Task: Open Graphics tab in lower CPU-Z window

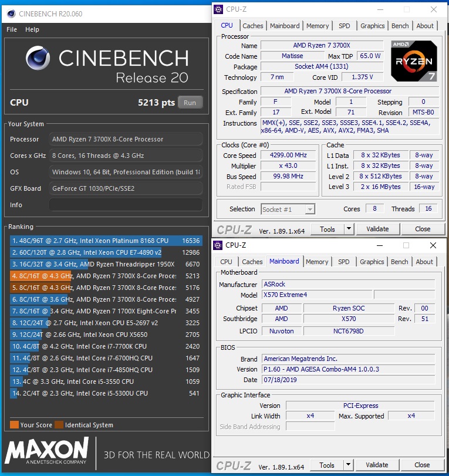Action: pos(372,262)
